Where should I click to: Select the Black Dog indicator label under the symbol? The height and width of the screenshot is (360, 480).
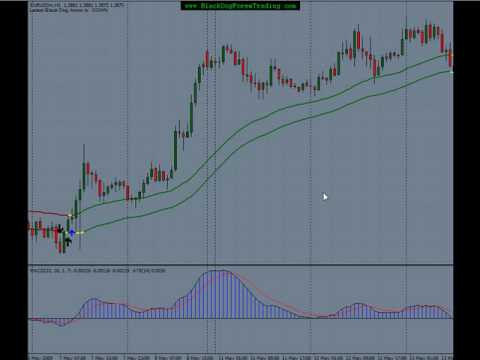click(69, 10)
